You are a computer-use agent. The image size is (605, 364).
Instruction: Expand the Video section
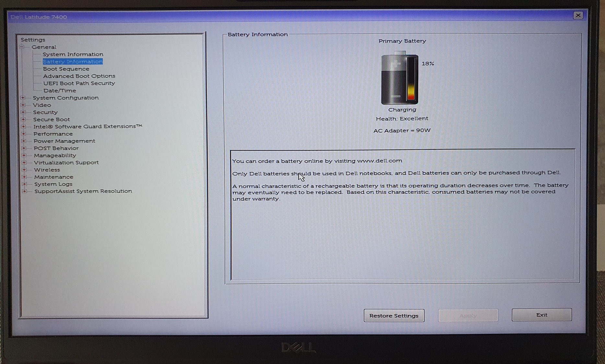pos(23,105)
